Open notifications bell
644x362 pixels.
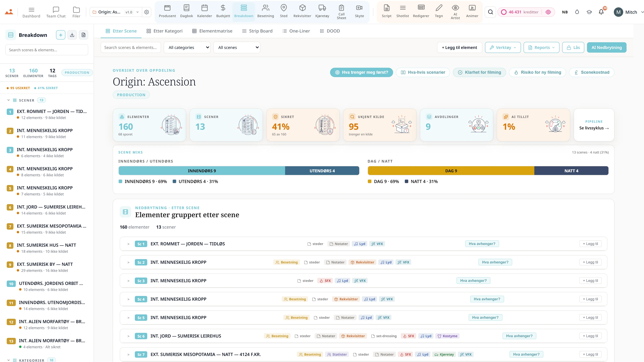tap(601, 12)
